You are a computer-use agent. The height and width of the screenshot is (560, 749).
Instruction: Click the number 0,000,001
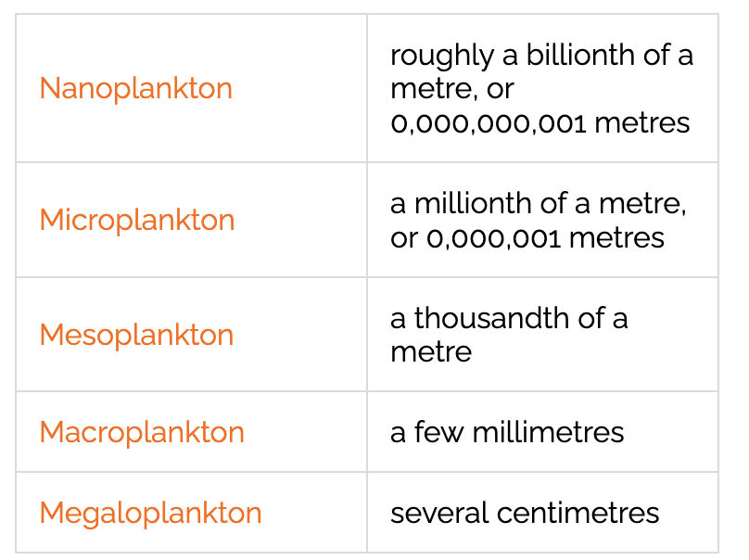pos(493,238)
